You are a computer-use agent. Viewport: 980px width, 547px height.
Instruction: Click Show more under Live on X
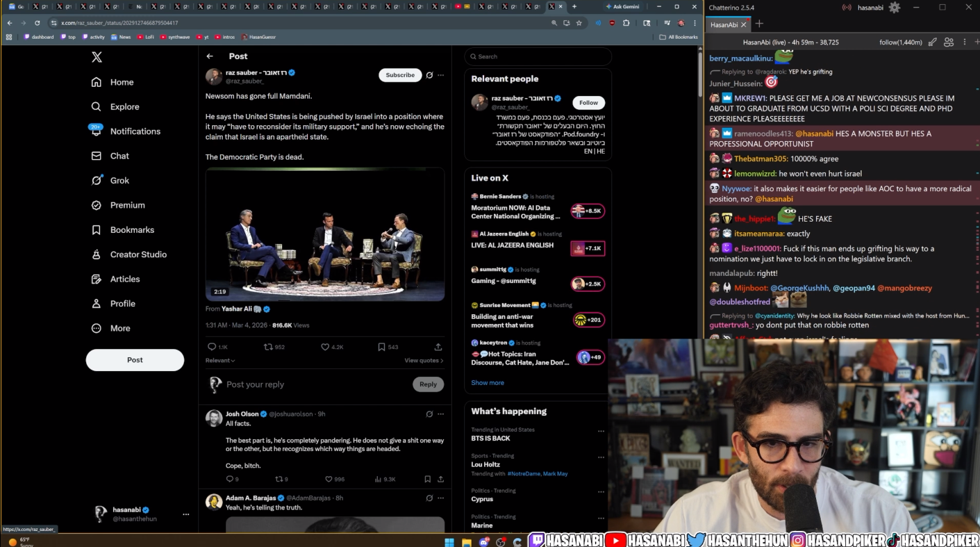click(488, 383)
